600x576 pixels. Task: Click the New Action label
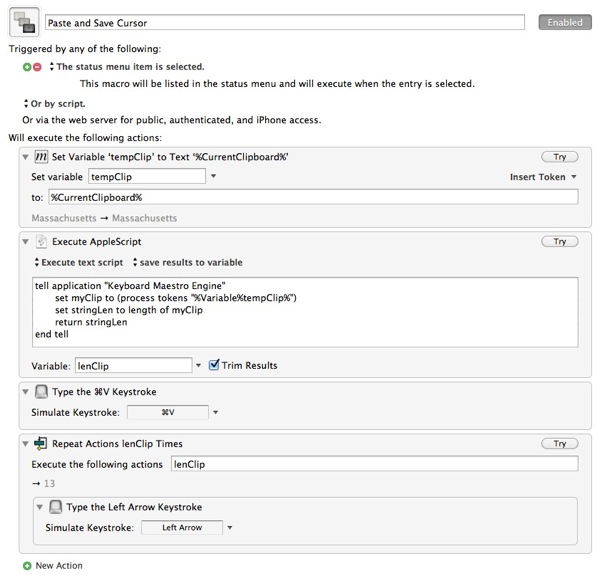point(59,566)
